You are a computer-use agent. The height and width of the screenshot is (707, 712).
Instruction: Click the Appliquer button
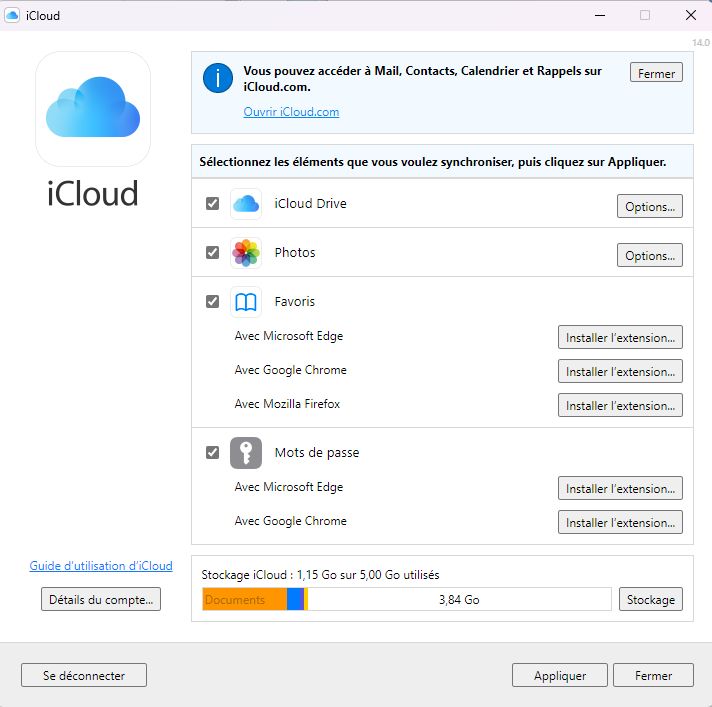click(x=559, y=675)
